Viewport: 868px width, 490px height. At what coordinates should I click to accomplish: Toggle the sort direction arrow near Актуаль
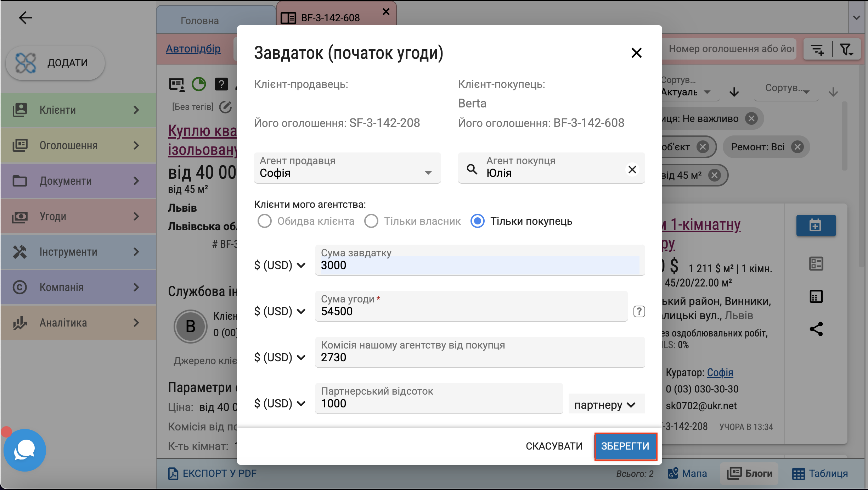(734, 92)
